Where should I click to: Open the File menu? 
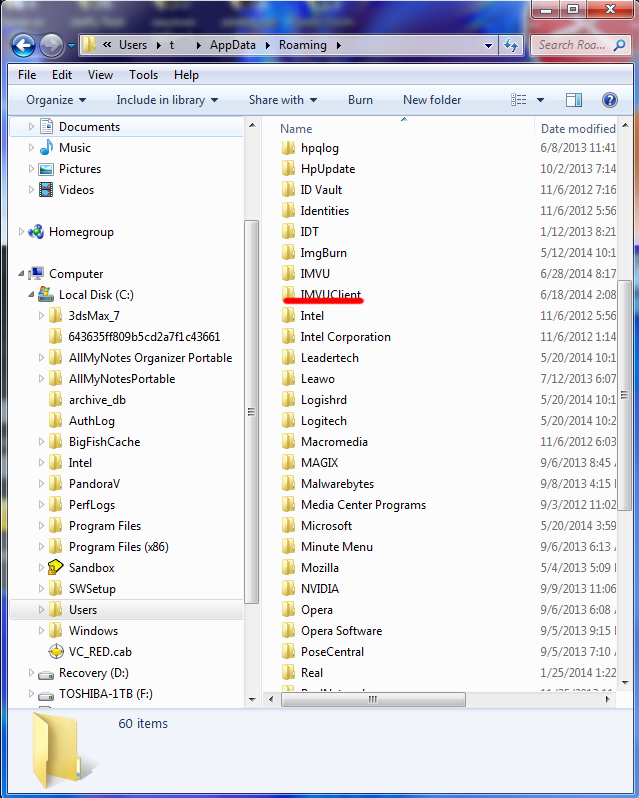pyautogui.click(x=27, y=75)
